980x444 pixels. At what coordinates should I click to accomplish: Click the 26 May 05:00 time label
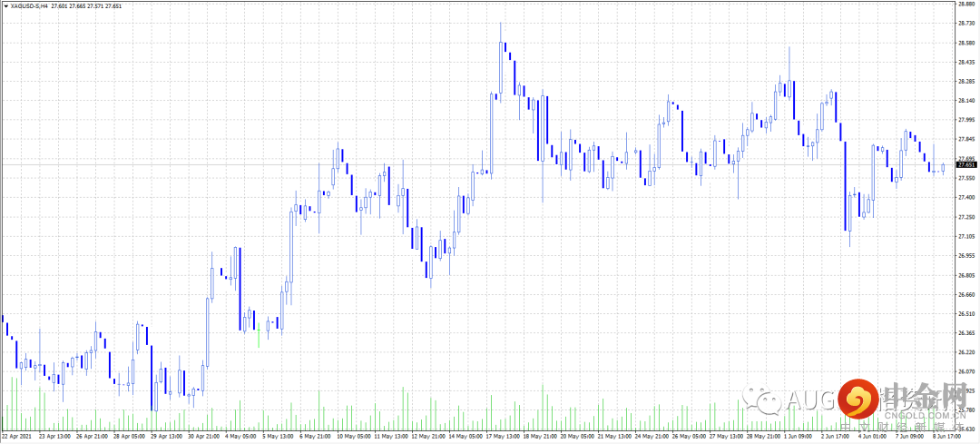[688, 436]
